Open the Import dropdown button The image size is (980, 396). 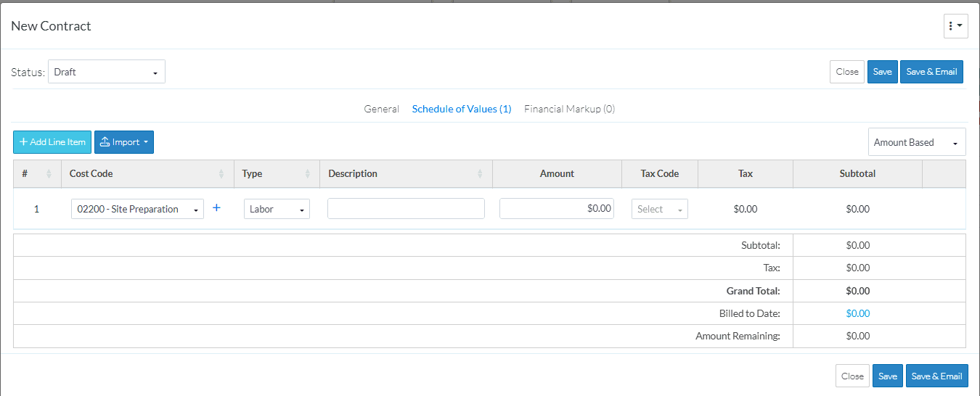point(124,142)
